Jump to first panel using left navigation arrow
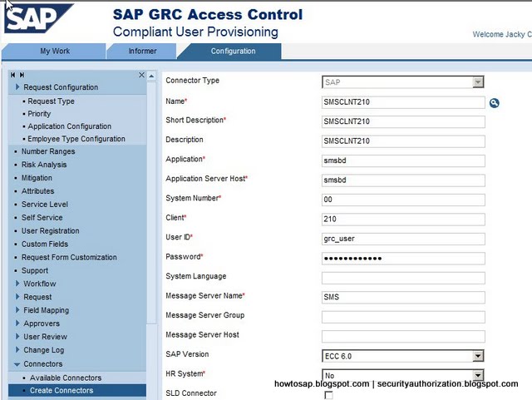Viewport: 532px width, 400px height. [x=13, y=75]
